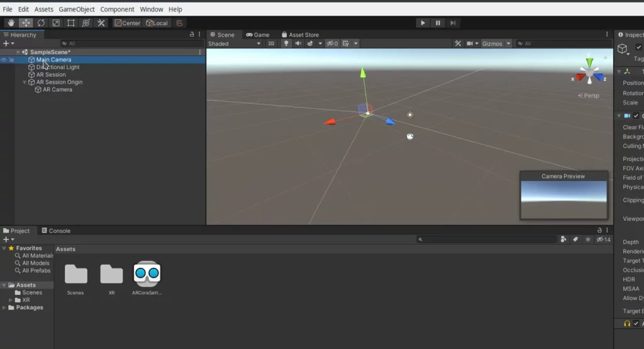The image size is (644, 349).
Task: Collapse the SampleScene tree
Action: 18,52
